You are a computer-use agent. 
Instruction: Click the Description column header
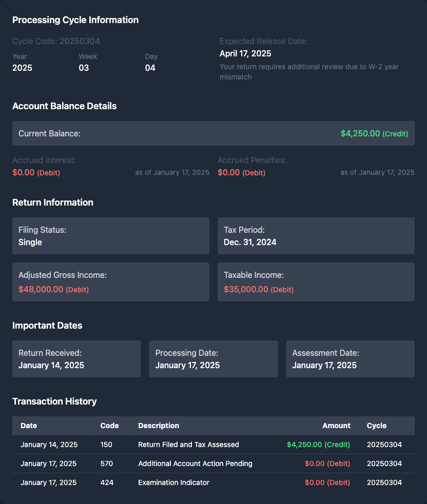159,426
